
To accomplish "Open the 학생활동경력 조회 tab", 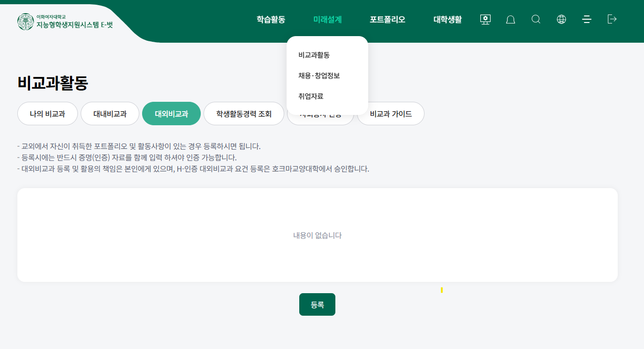I will (243, 114).
